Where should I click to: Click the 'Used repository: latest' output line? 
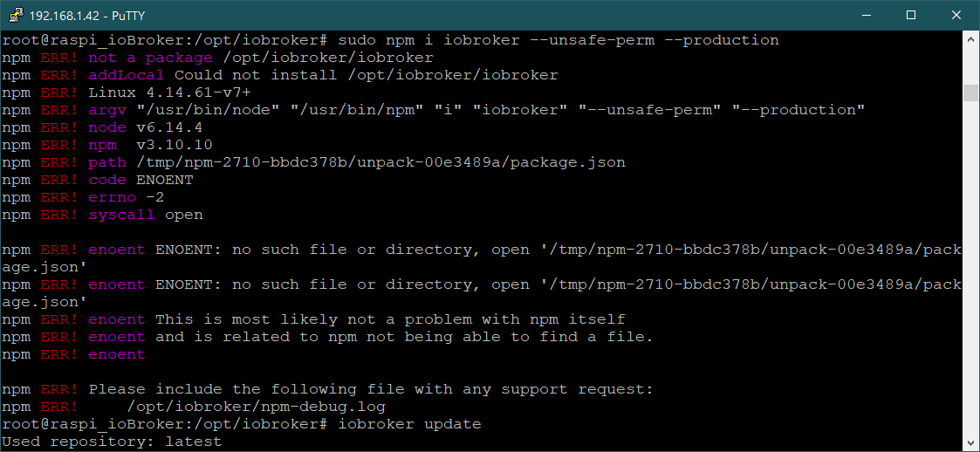click(112, 442)
